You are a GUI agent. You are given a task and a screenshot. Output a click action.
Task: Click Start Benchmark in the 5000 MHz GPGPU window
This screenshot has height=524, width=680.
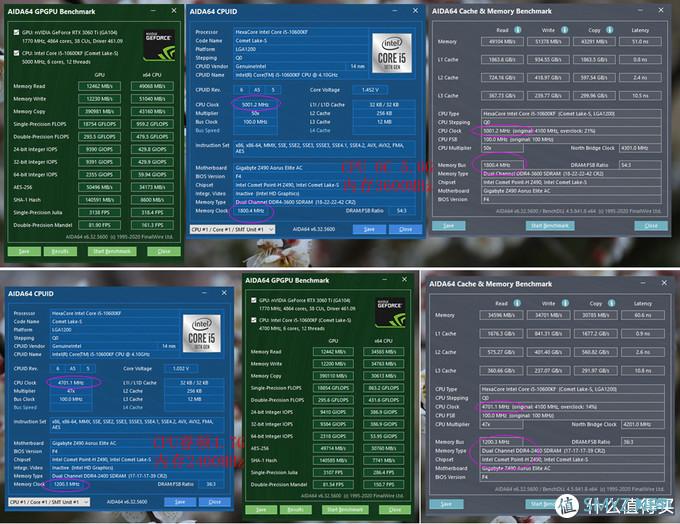112,251
